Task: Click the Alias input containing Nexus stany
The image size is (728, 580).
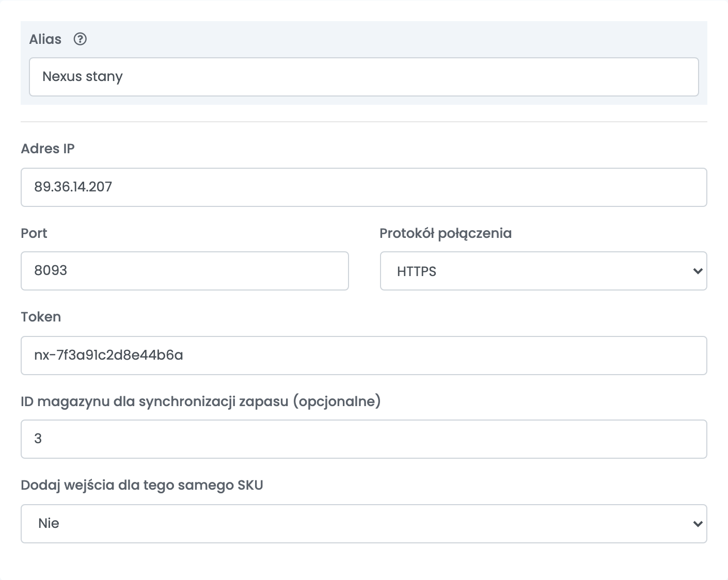Action: coord(364,77)
